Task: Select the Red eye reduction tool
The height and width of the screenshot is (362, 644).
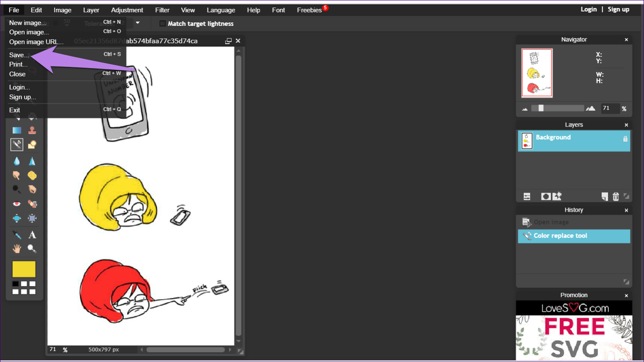Action: coord(17,204)
